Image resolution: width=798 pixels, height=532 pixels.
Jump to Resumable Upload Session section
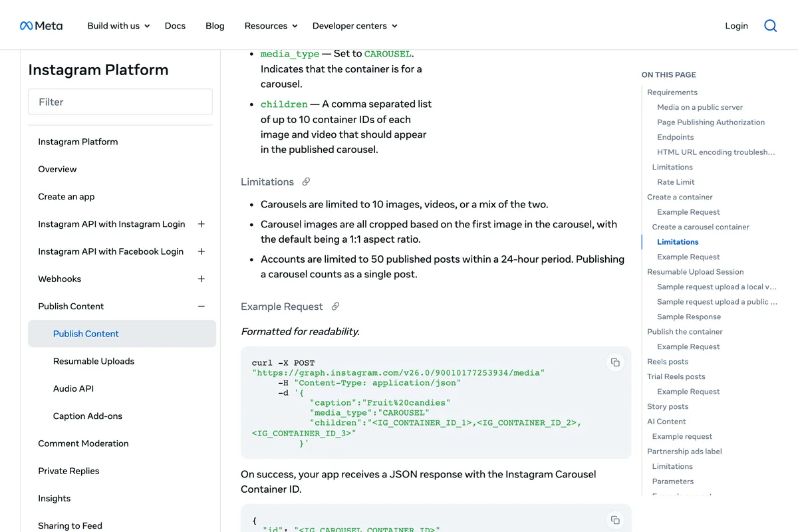tap(696, 272)
